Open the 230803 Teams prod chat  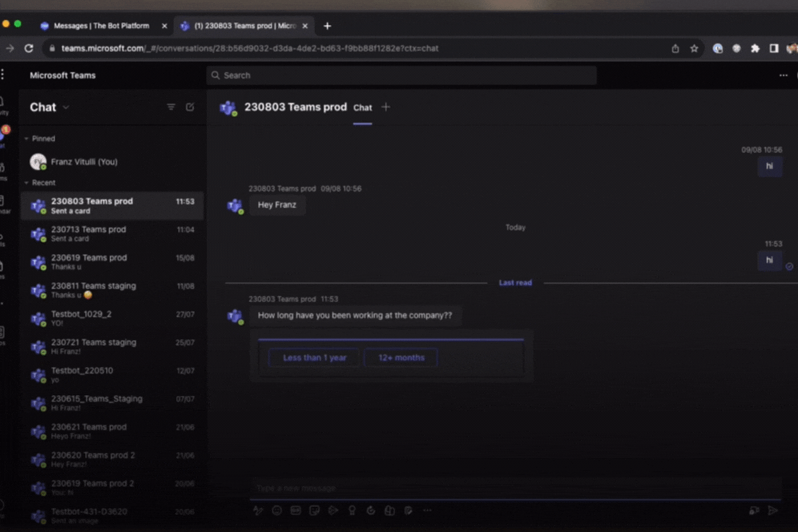112,206
